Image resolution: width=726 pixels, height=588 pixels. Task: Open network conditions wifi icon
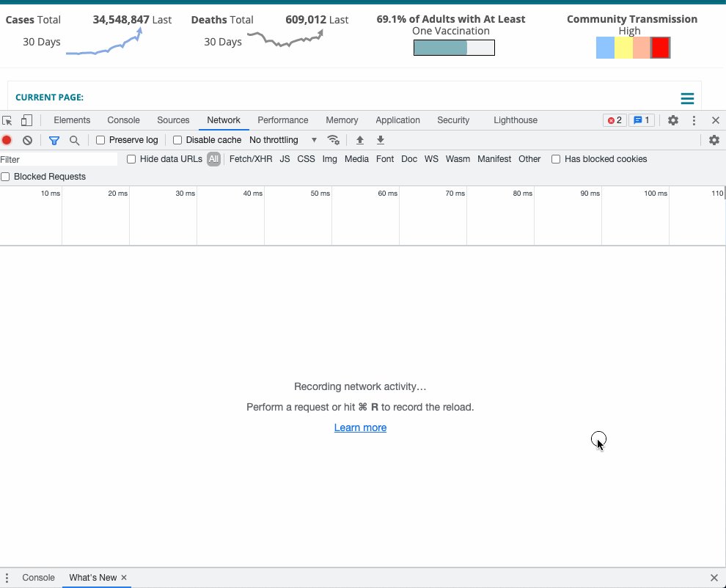334,140
